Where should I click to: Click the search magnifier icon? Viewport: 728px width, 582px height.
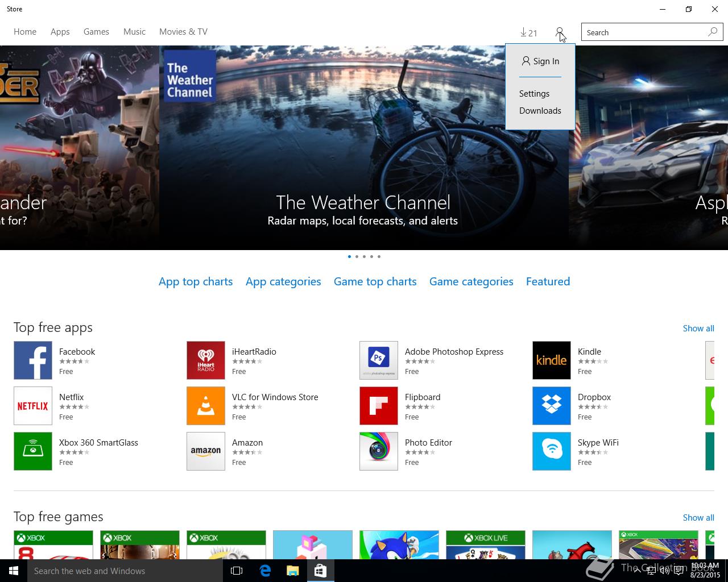click(x=713, y=32)
